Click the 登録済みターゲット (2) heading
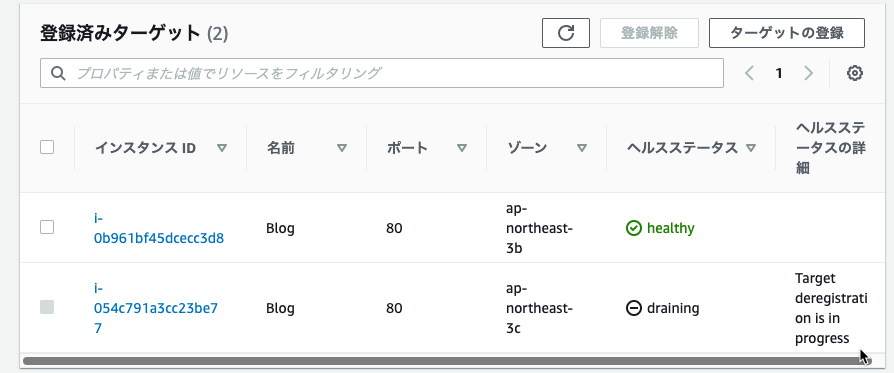This screenshot has width=894, height=373. click(134, 34)
